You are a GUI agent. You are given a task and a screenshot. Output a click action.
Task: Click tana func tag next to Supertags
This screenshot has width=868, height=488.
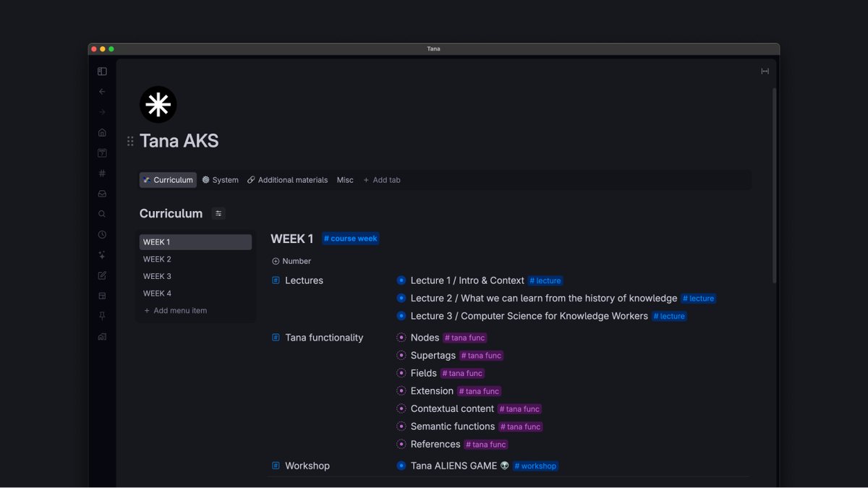point(481,356)
